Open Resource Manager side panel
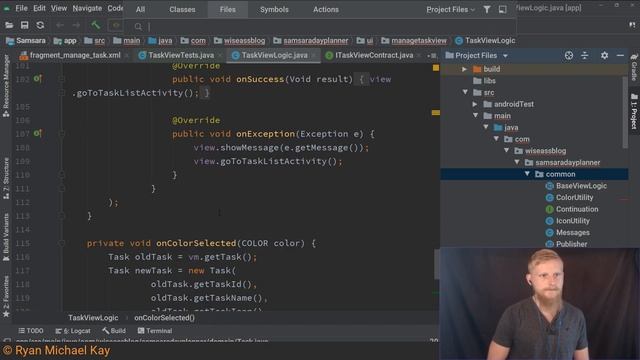Image resolution: width=640 pixels, height=360 pixels. [6, 86]
